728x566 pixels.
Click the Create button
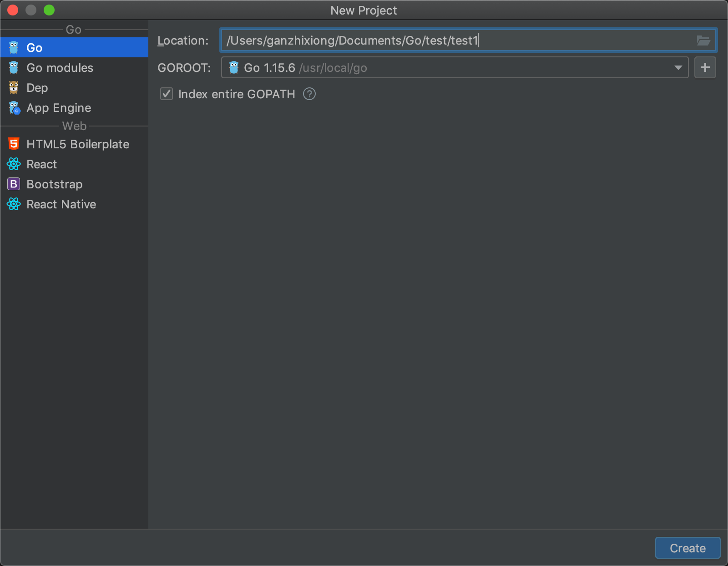[x=688, y=548]
